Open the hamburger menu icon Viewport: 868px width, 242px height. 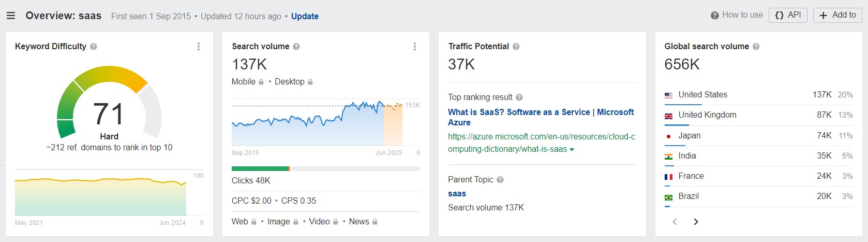click(x=10, y=16)
